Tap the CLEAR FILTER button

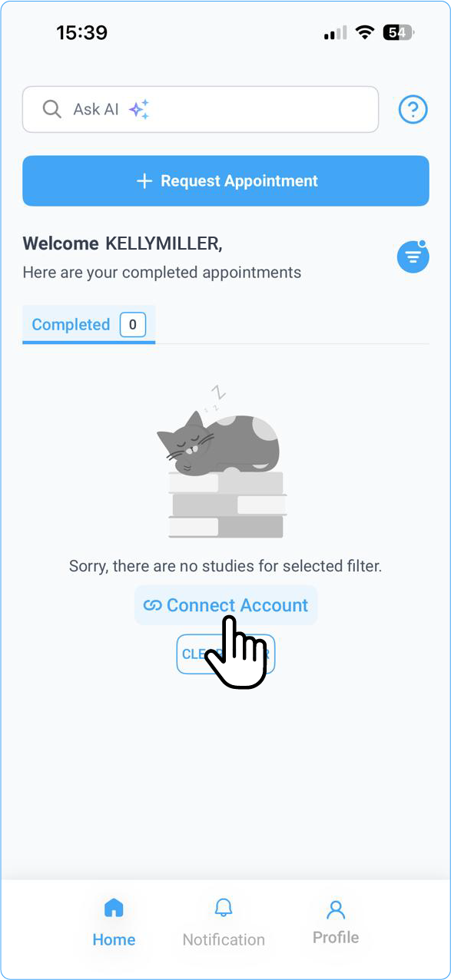coord(225,654)
